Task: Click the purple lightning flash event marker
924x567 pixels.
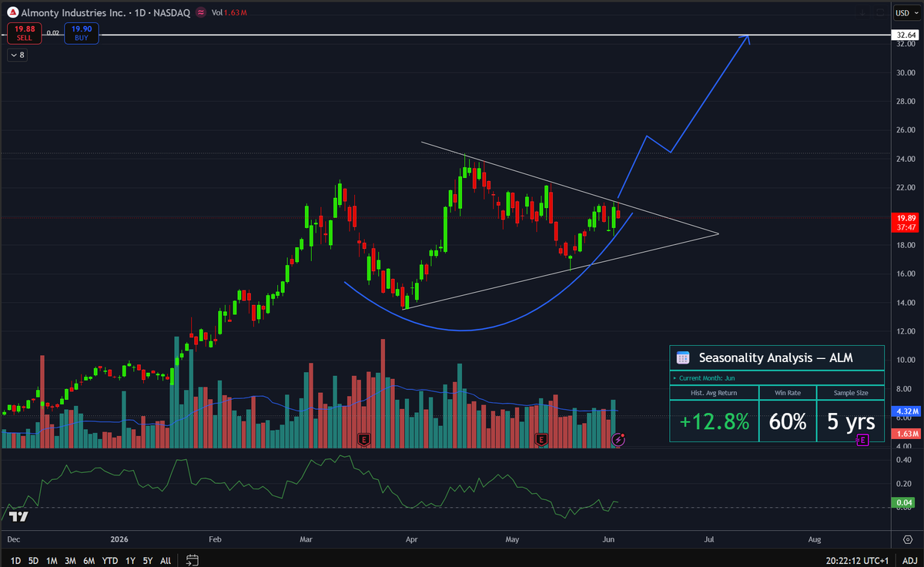Action: [618, 440]
